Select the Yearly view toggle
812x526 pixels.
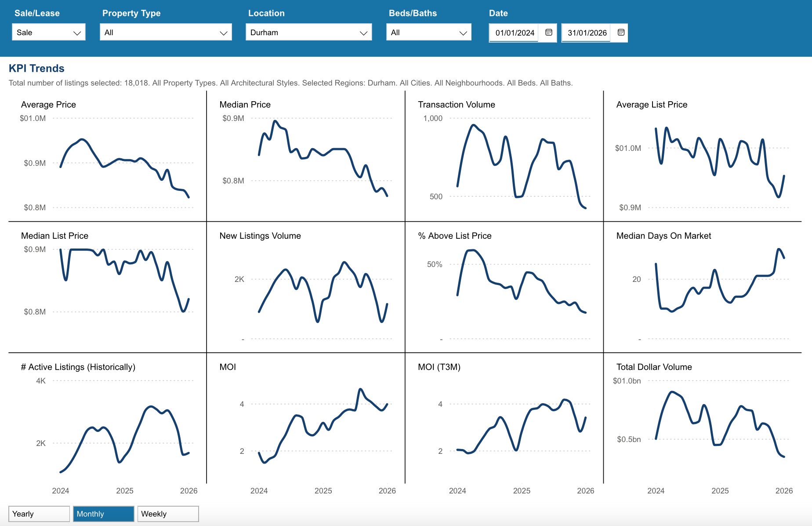pyautogui.click(x=39, y=514)
